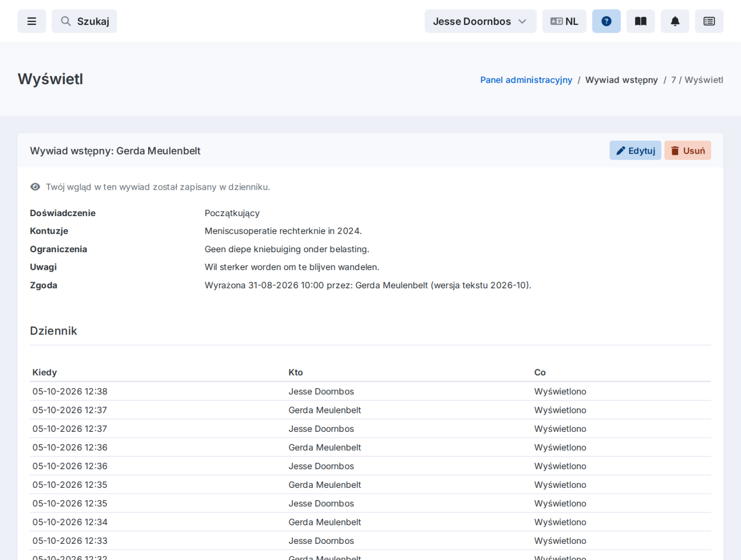Viewport: 741px width, 560px height.
Task: Open the manual book icon
Action: click(x=641, y=21)
